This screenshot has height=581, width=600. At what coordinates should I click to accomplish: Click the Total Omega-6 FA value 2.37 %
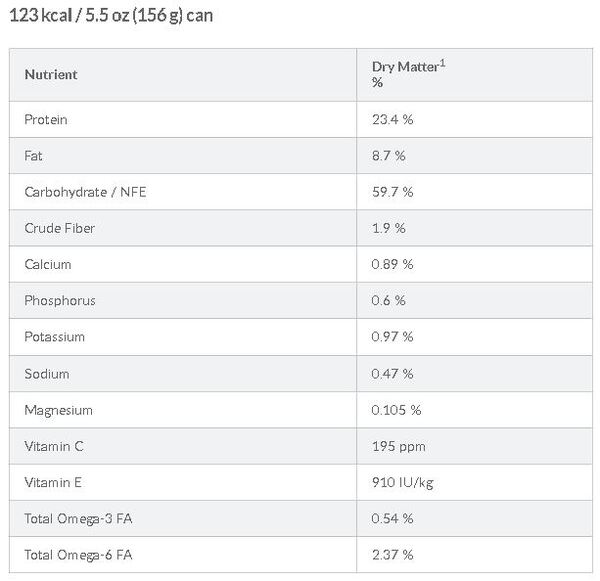[392, 554]
